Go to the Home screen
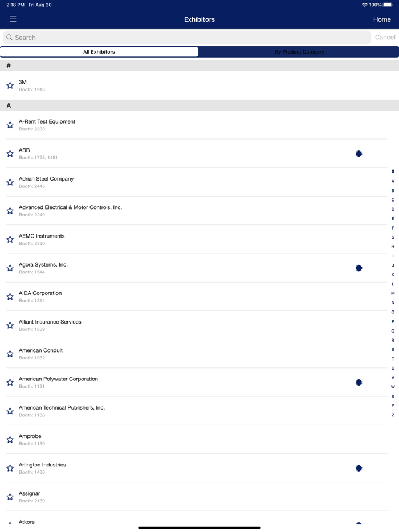 click(382, 19)
